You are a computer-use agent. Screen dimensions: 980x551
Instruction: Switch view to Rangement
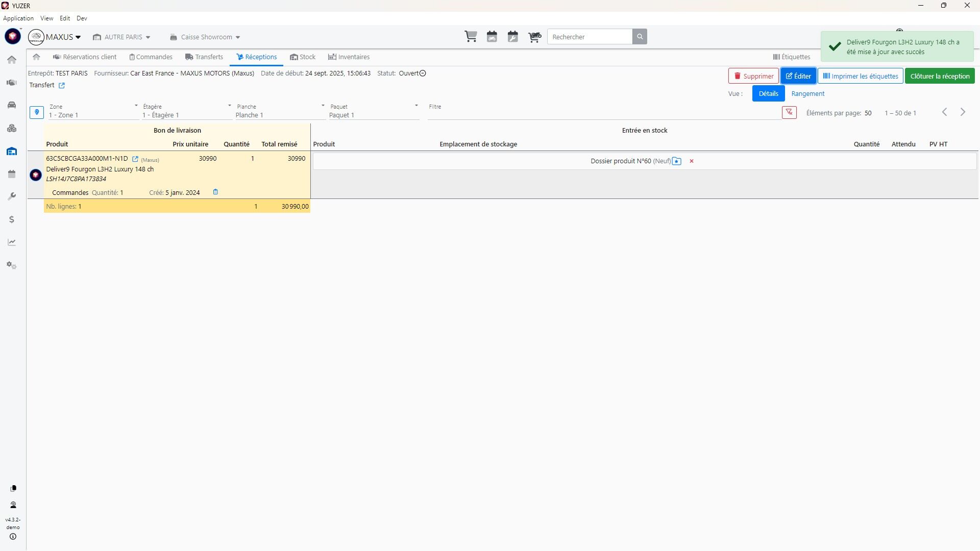pyautogui.click(x=807, y=94)
